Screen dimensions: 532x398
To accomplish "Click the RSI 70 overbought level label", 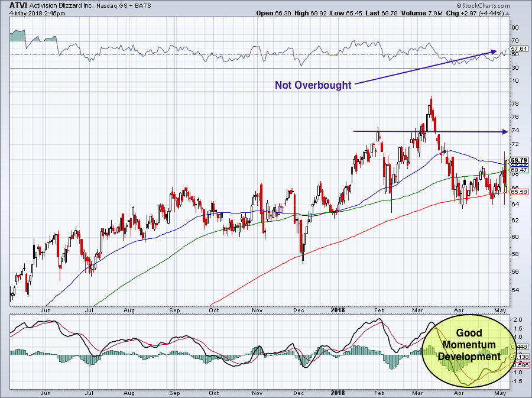I will [x=515, y=41].
